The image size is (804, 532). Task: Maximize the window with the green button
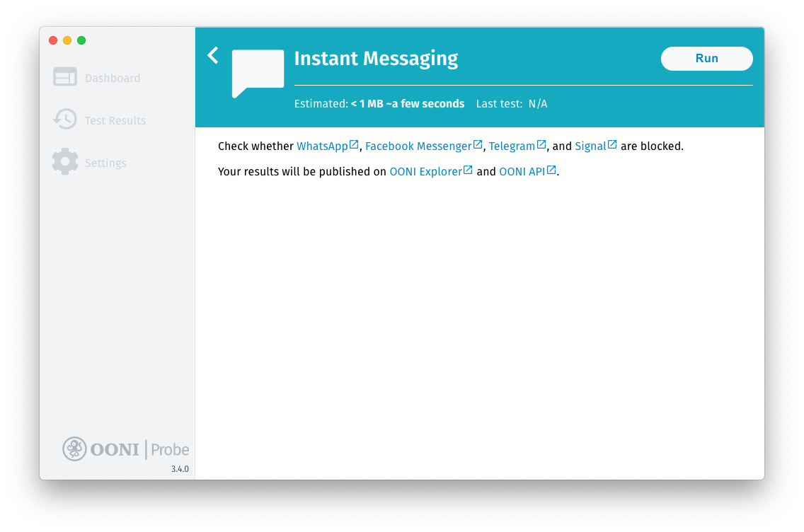pyautogui.click(x=81, y=40)
